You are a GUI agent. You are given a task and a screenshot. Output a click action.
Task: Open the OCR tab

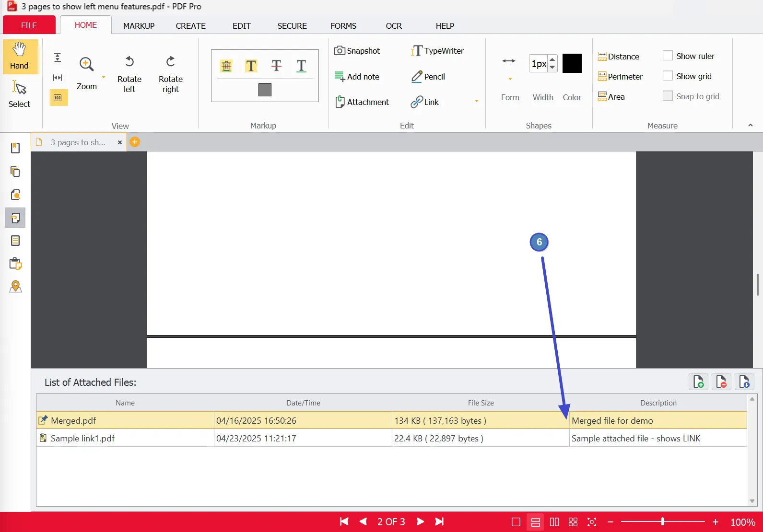coord(394,26)
